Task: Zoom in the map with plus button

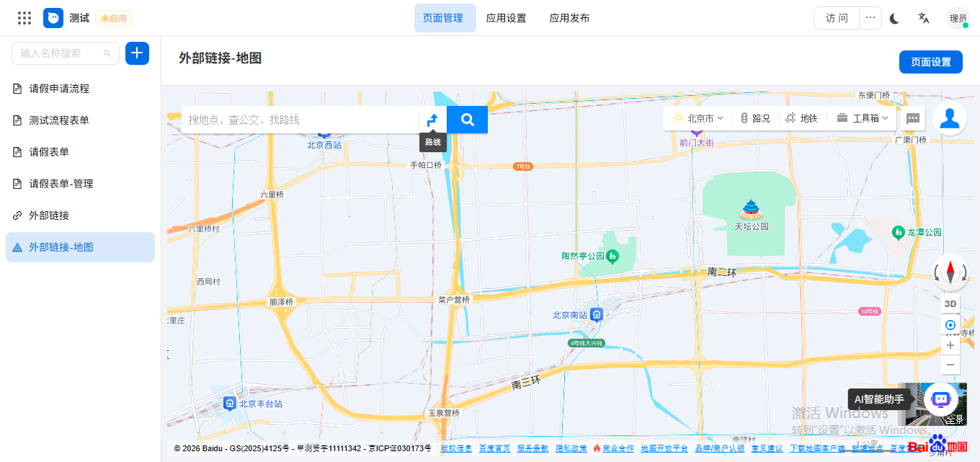Action: click(x=950, y=345)
